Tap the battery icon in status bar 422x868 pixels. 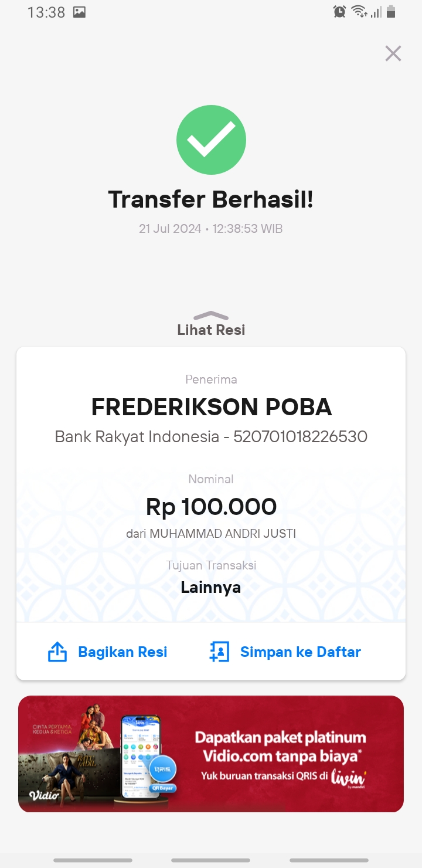coord(392,12)
